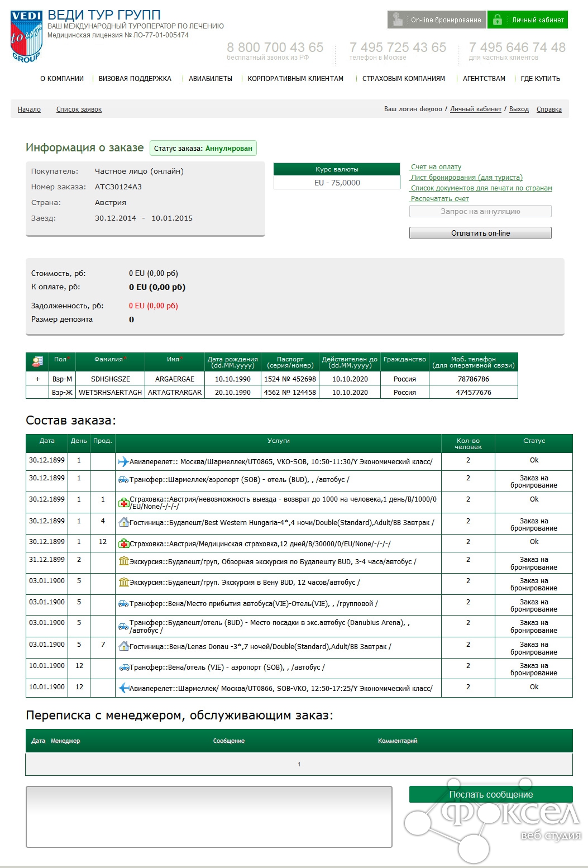Click mobile phone 78786786
This screenshot has width=588, height=868.
click(x=474, y=379)
